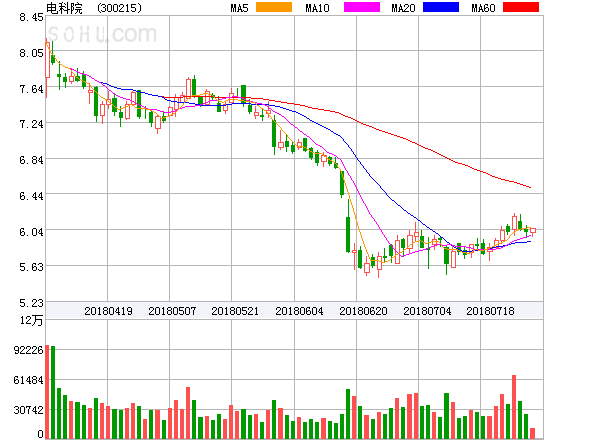600x440 pixels.
Task: Click the 8.05 price axis label
Action: (31, 53)
